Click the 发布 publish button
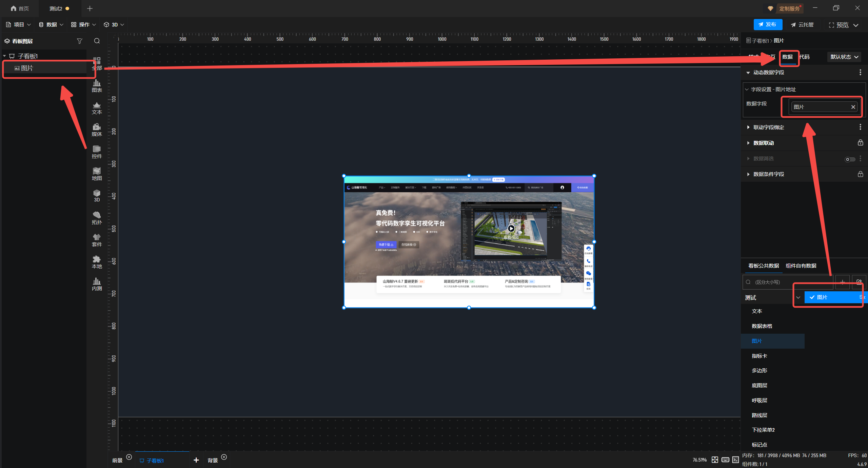This screenshot has height=468, width=868. 768,24
